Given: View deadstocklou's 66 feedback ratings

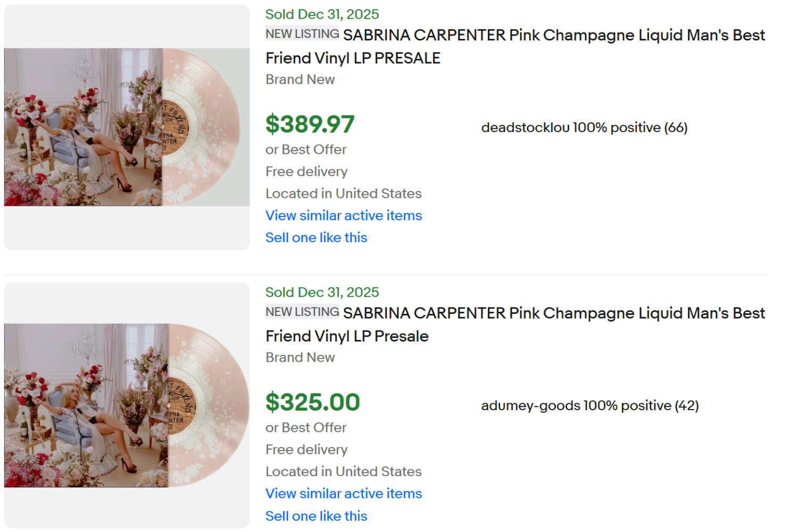Looking at the screenshot, I should (676, 128).
